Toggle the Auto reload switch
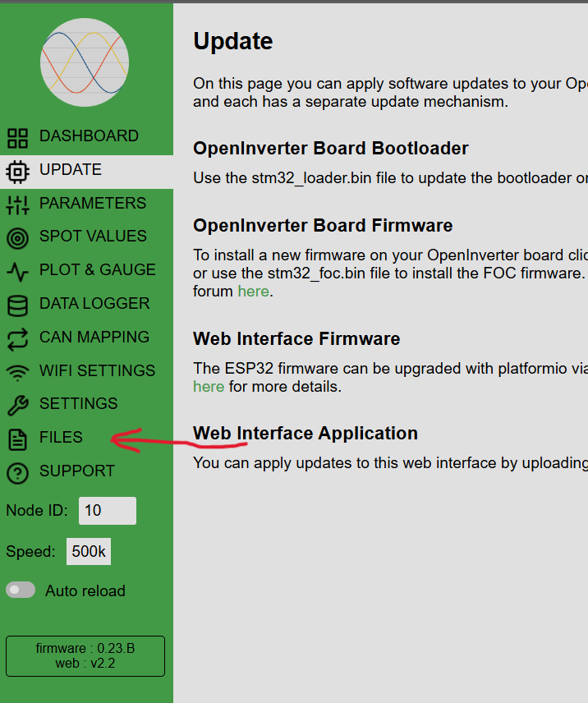This screenshot has height=703, width=588. point(21,590)
